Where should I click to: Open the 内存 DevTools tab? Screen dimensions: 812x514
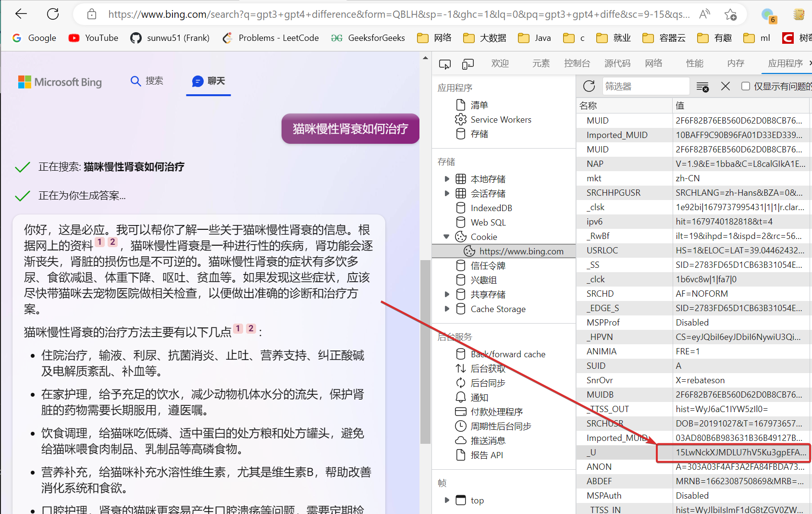click(x=736, y=63)
